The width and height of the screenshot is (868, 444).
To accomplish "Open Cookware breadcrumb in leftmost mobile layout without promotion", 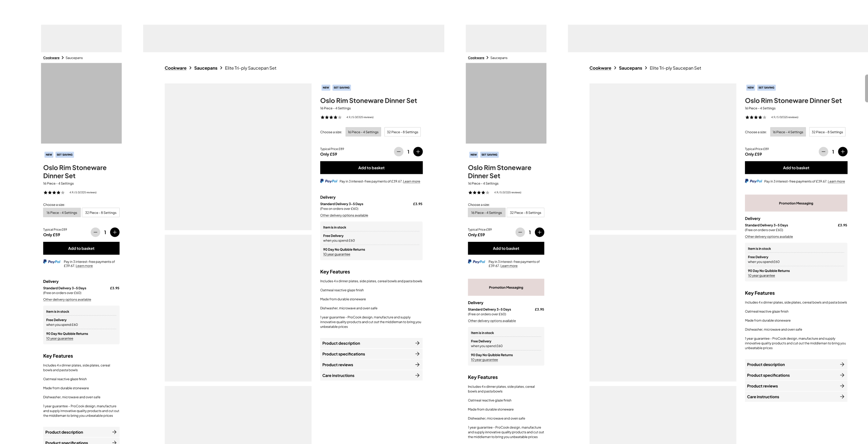I will coord(51,58).
